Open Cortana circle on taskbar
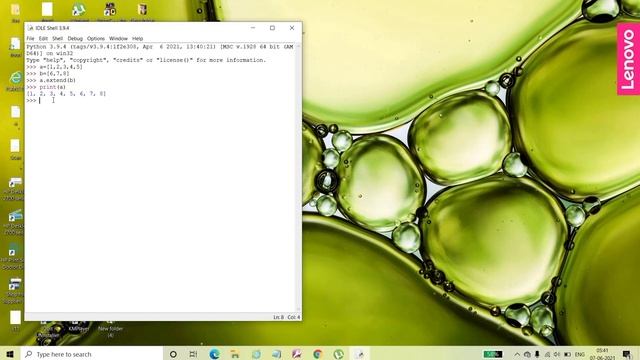Viewport: 640px width, 360px height. (x=173, y=354)
